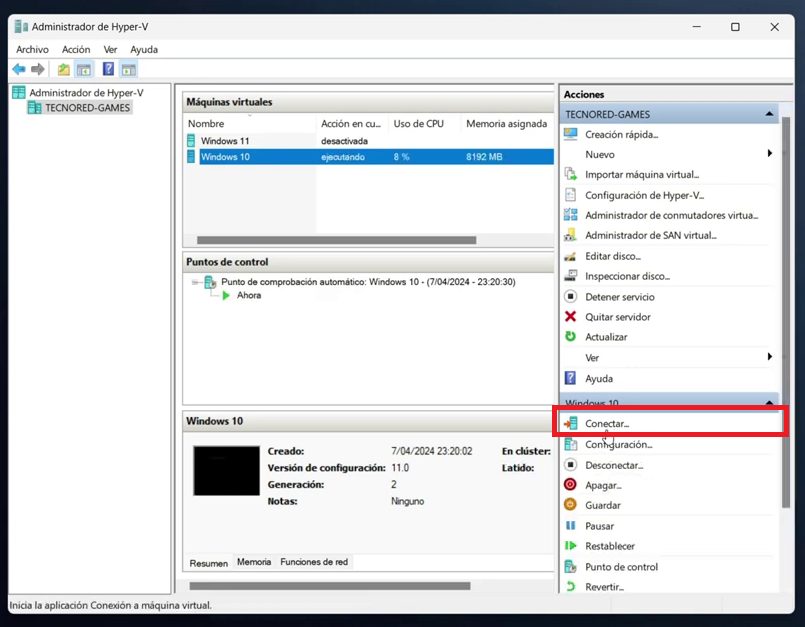Toggle the Action pane toolbar icon
Image resolution: width=805 pixels, height=627 pixels.
[x=129, y=69]
